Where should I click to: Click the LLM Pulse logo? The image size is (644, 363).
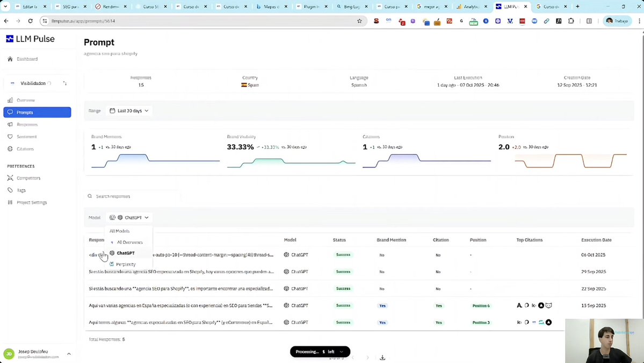(x=31, y=39)
